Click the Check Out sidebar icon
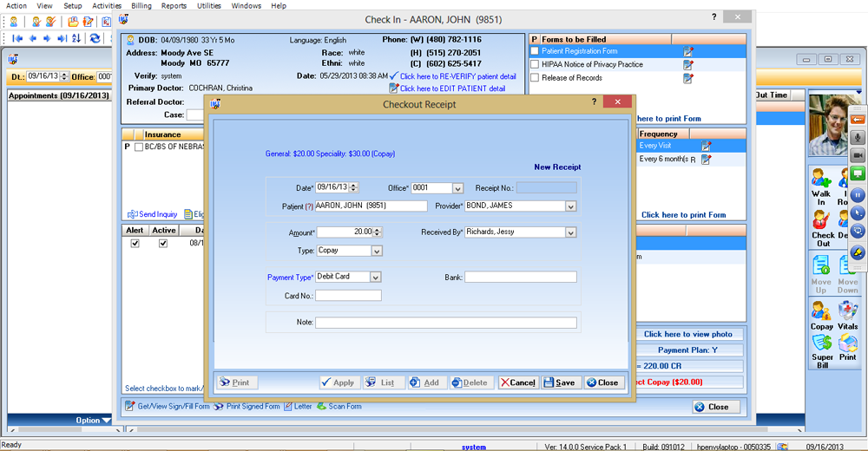The height and width of the screenshot is (451, 868). coord(822,220)
